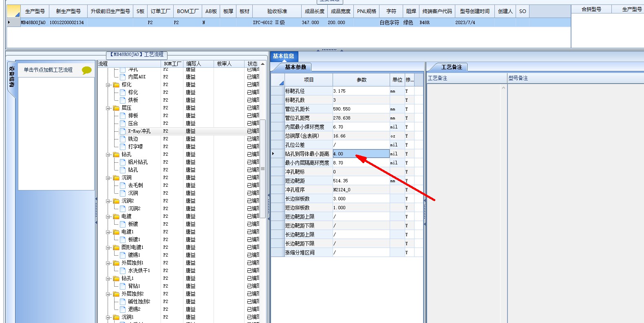Click the 外层蚀刻2 folder icon
This screenshot has width=644, height=323.
116,294
